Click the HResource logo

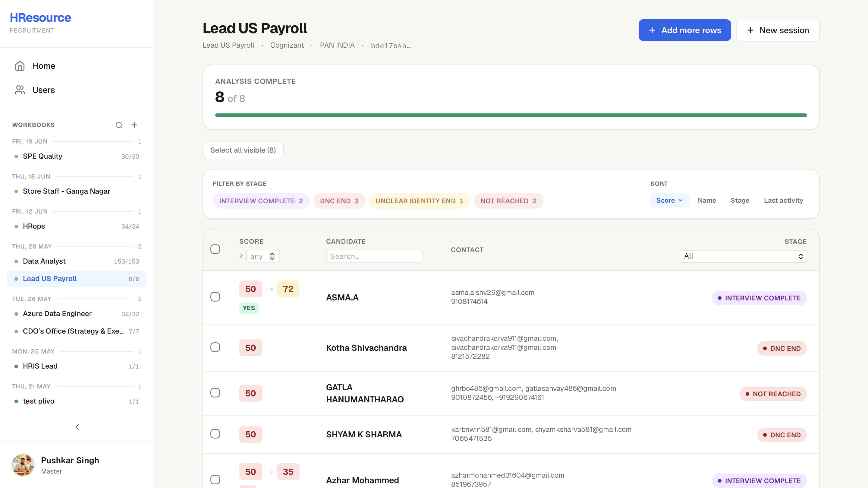tap(40, 17)
